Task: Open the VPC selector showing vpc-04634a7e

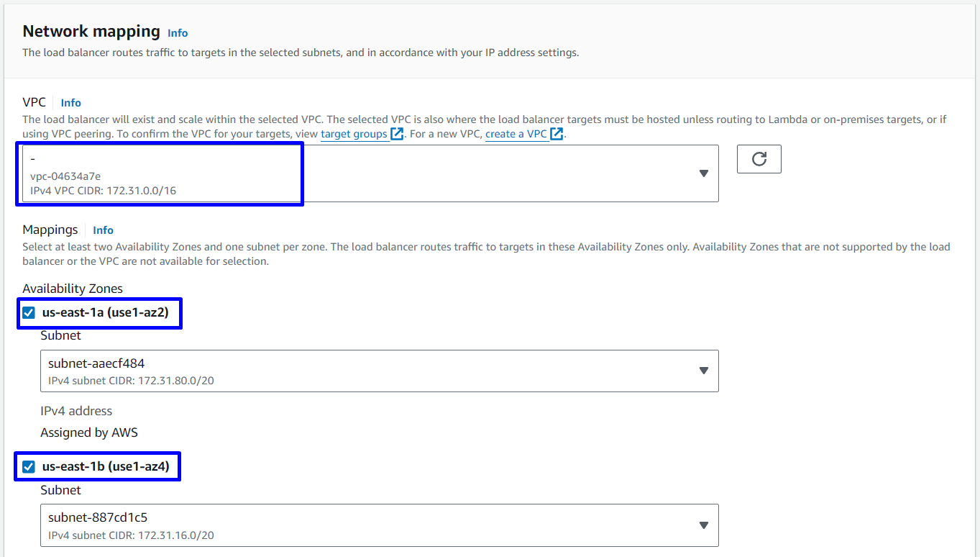Action: [360, 173]
